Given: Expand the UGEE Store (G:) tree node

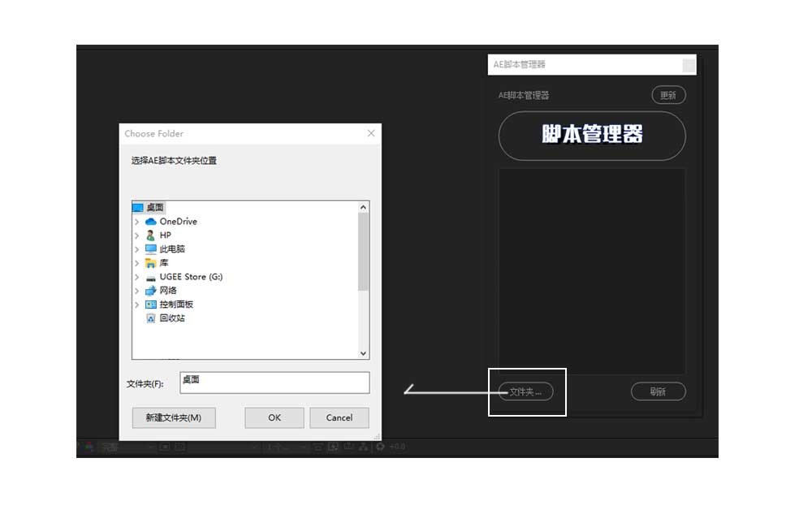Looking at the screenshot, I should pyautogui.click(x=136, y=277).
